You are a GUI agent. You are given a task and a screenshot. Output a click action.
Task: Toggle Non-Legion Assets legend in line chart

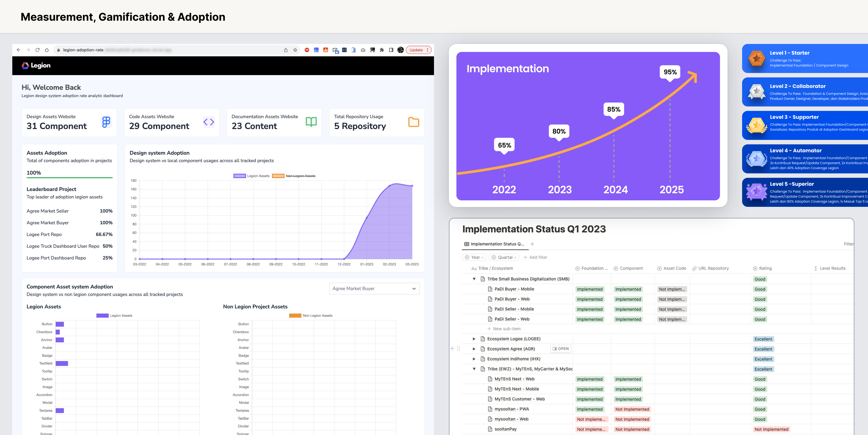coord(294,176)
